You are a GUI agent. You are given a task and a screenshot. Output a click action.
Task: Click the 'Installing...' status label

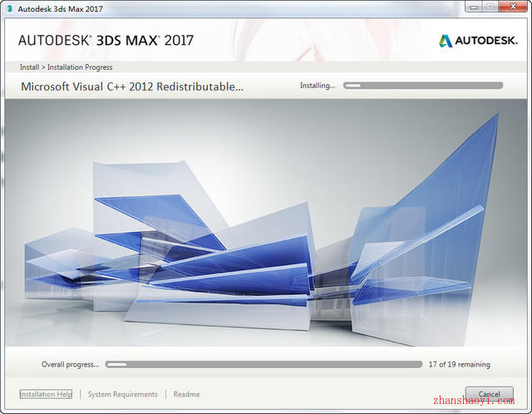click(x=318, y=86)
